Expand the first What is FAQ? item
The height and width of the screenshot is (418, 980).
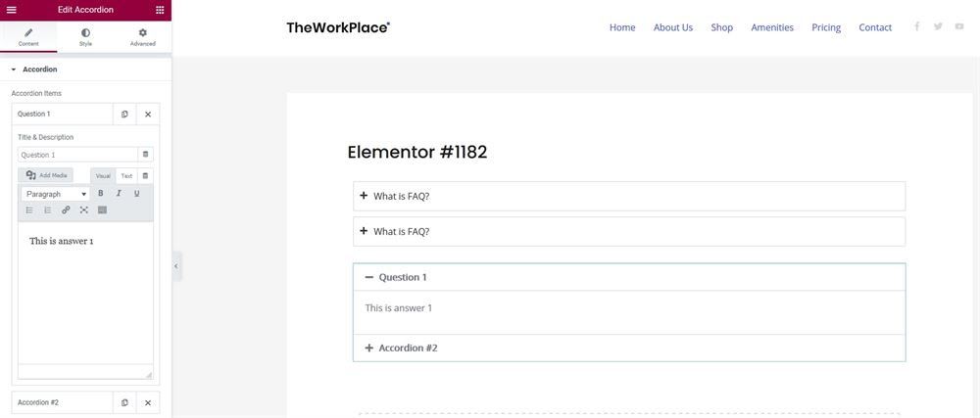pos(629,196)
